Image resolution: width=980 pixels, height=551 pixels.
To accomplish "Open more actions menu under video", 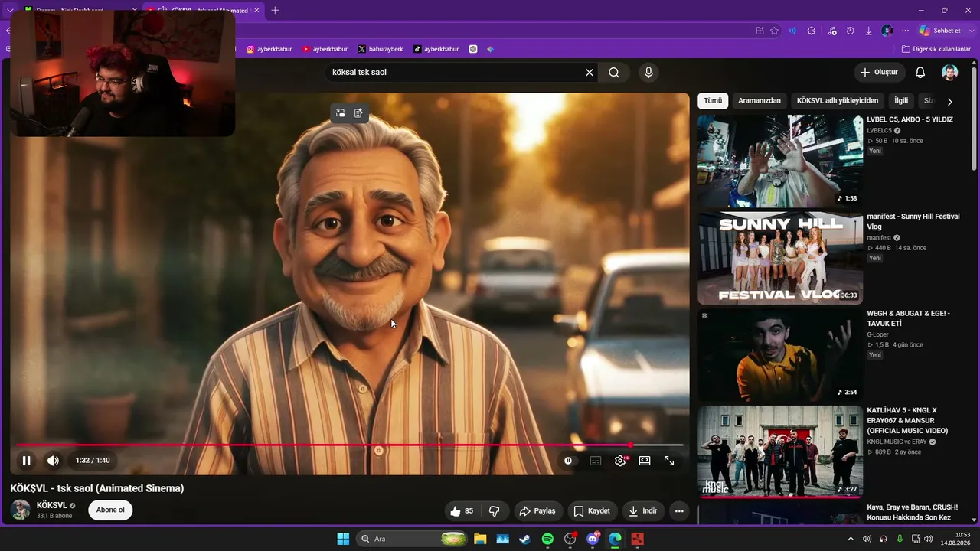I will tap(679, 511).
